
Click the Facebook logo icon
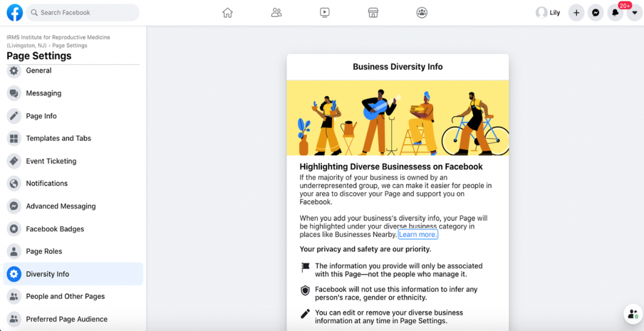tap(15, 13)
